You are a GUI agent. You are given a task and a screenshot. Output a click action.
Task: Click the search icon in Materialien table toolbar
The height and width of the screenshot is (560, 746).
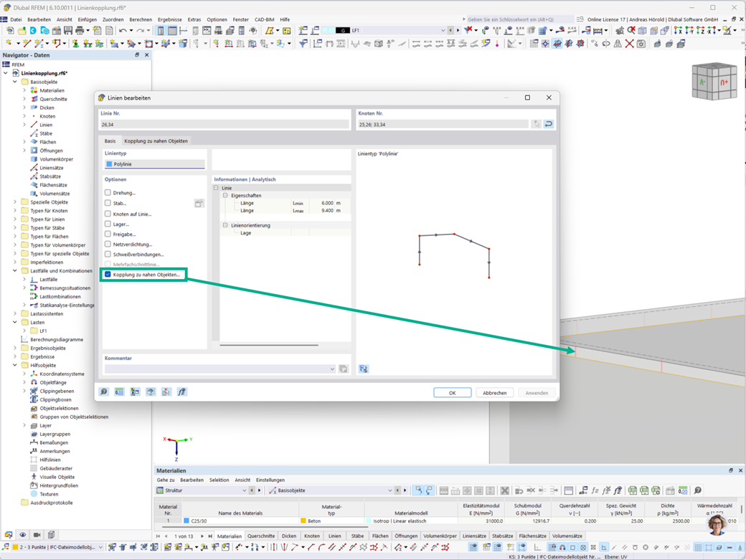(697, 490)
